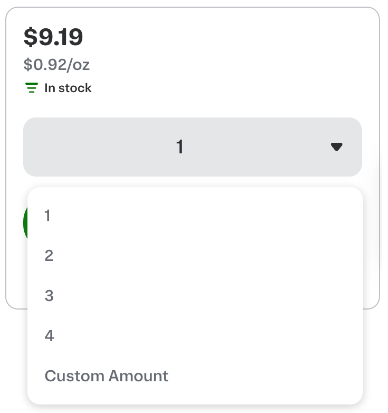Collapse the quantity list via the selector box
This screenshot has width=388, height=413.
(192, 147)
